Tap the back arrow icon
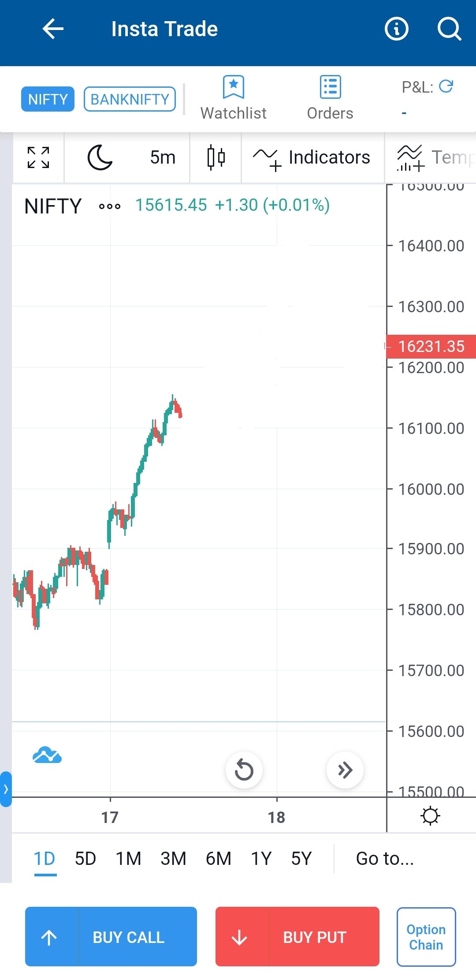Viewport: 476px width, 980px height. tap(53, 29)
